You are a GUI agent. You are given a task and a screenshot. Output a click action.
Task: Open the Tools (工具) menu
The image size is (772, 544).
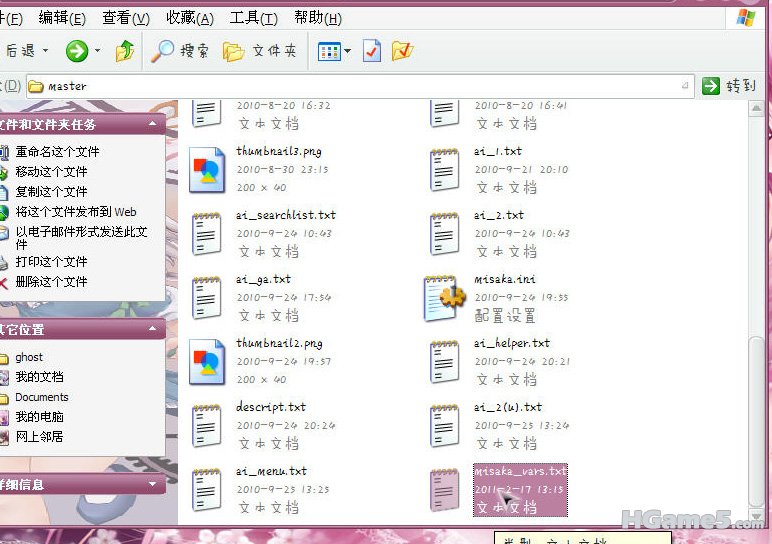pyautogui.click(x=253, y=18)
